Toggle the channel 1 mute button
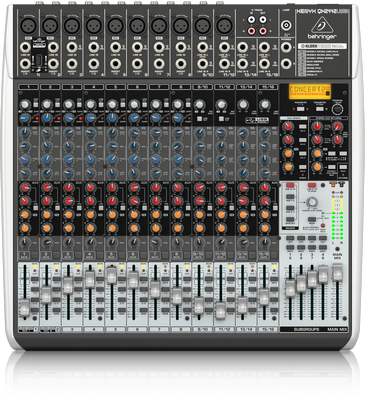This screenshot has width=365, height=400. point(25,256)
